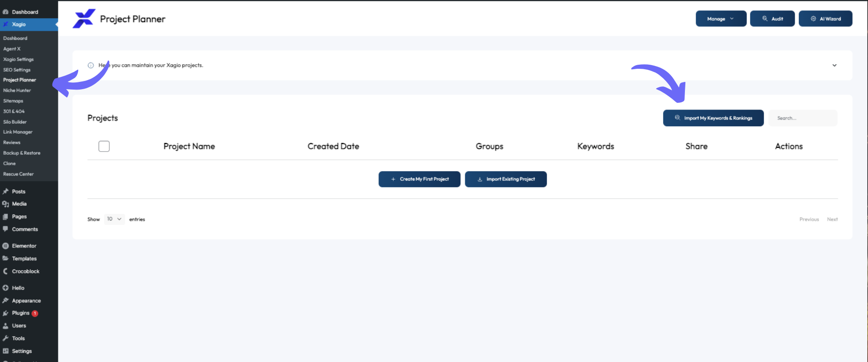The height and width of the screenshot is (362, 868).
Task: Open Sitemaps submenu item
Action: point(13,101)
